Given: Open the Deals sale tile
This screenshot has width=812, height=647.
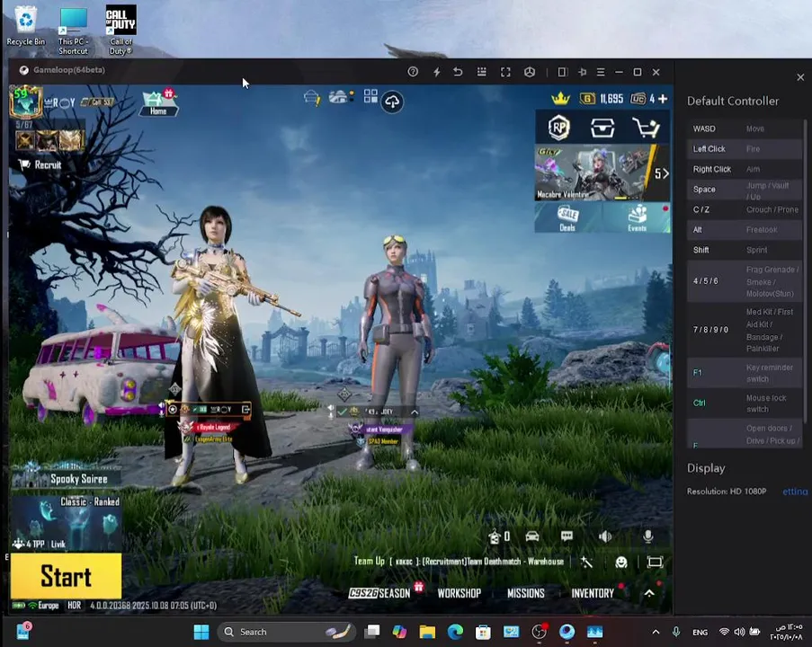Looking at the screenshot, I should point(568,217).
